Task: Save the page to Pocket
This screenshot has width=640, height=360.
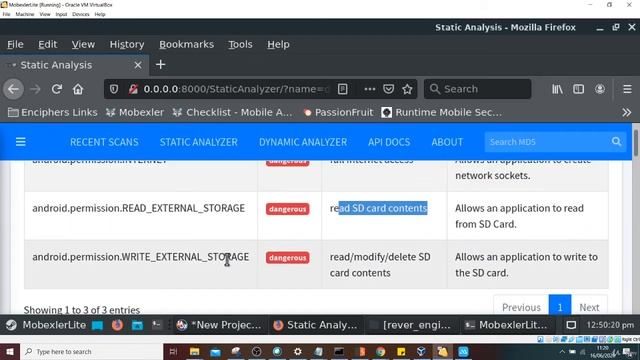Action: click(389, 89)
